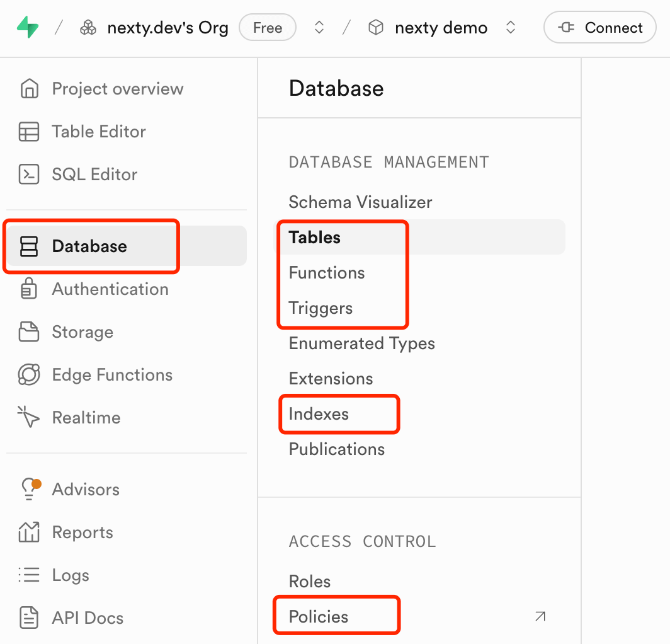Click the API Docs document icon
The width and height of the screenshot is (670, 644).
[29, 618]
